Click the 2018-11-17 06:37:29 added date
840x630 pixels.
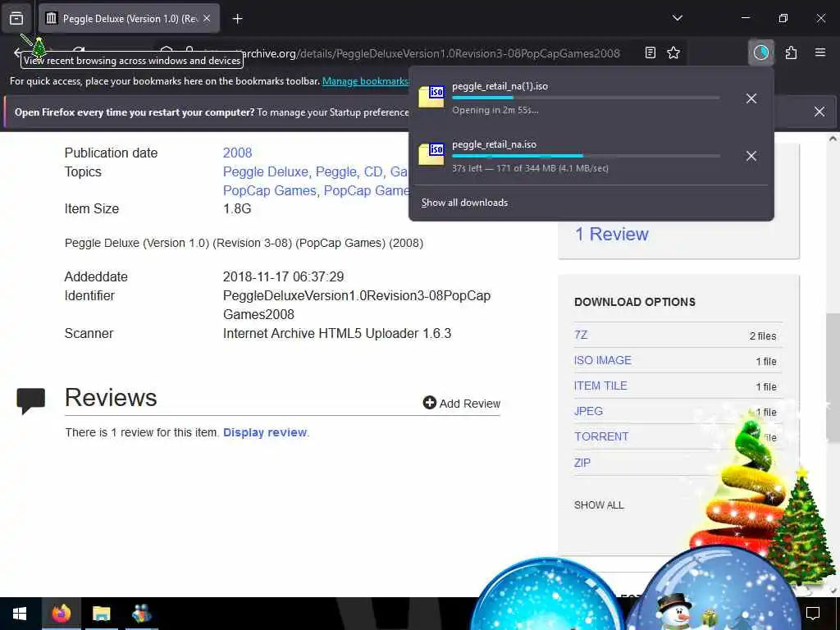tap(283, 276)
